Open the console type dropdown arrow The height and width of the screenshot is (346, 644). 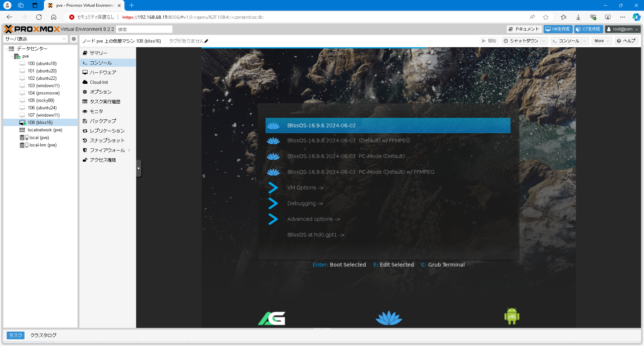[x=585, y=41]
